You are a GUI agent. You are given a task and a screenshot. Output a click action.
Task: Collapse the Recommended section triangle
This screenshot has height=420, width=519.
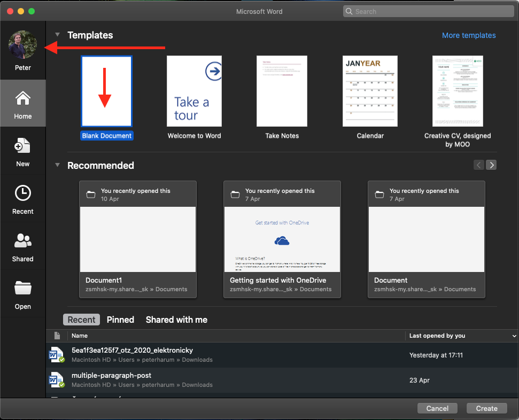point(58,165)
